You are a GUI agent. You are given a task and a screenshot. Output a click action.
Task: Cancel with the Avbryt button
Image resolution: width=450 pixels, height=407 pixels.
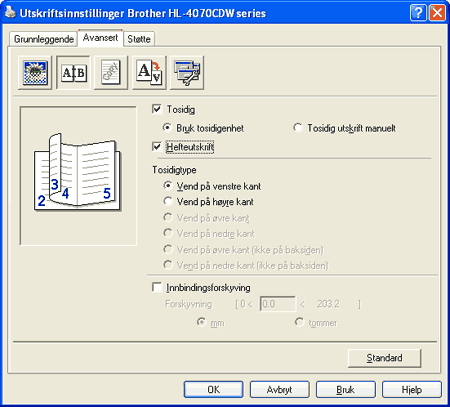(x=279, y=389)
